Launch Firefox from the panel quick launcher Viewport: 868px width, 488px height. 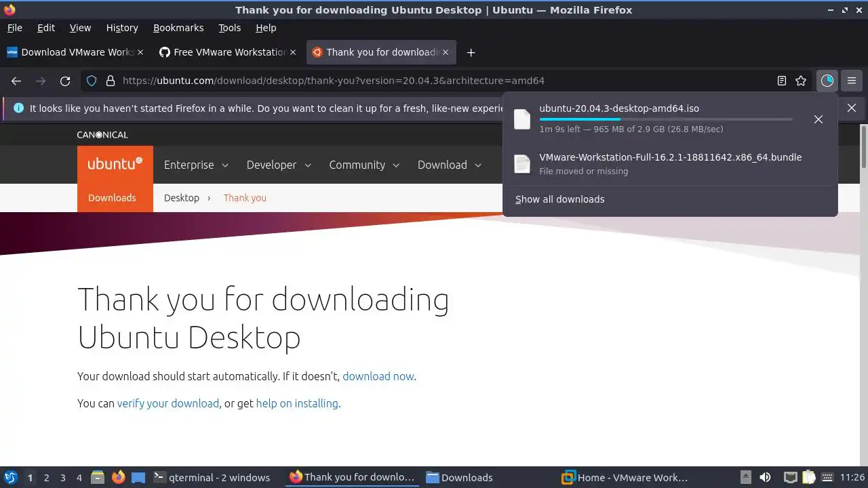pos(118,477)
